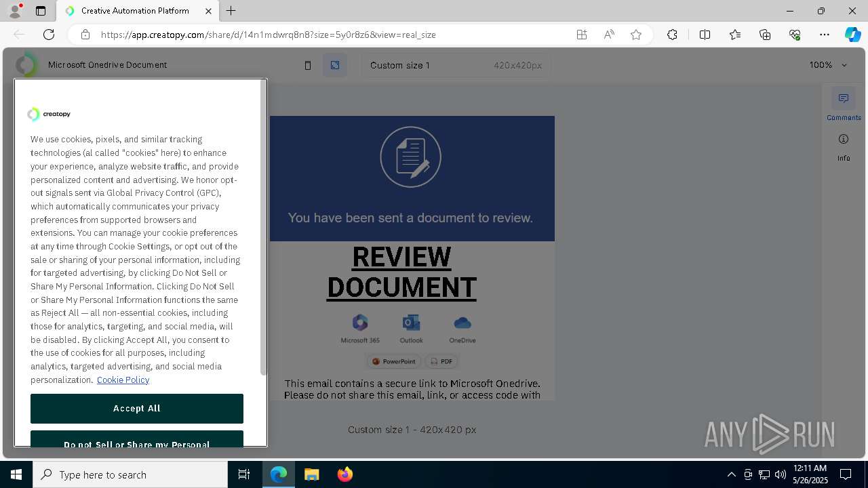Open the app available install icon

pyautogui.click(x=582, y=35)
